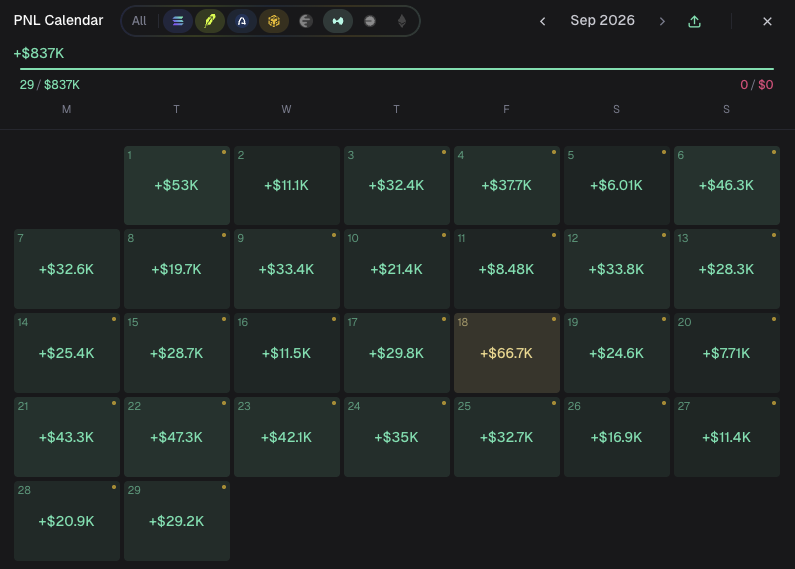Select day 8 showing +$19.7K
795x569 pixels.
tap(177, 269)
